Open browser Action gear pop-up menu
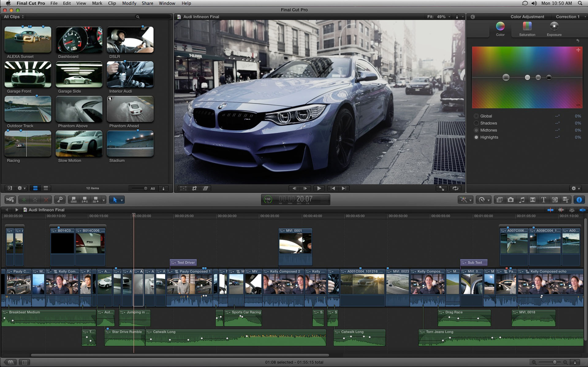Viewport: 588px width, 367px height. [21, 188]
